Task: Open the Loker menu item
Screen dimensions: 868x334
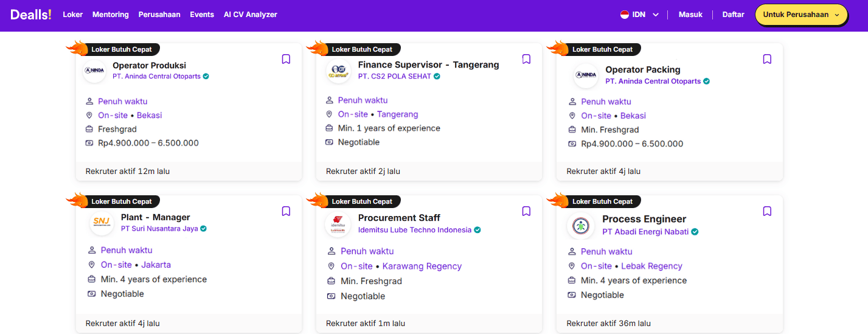Action: [73, 15]
